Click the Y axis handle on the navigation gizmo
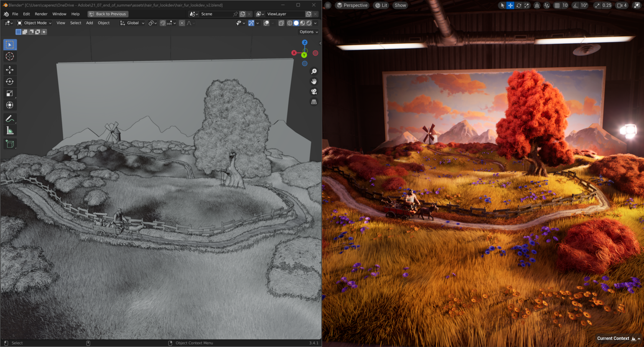This screenshot has width=644, height=347. coord(304,55)
